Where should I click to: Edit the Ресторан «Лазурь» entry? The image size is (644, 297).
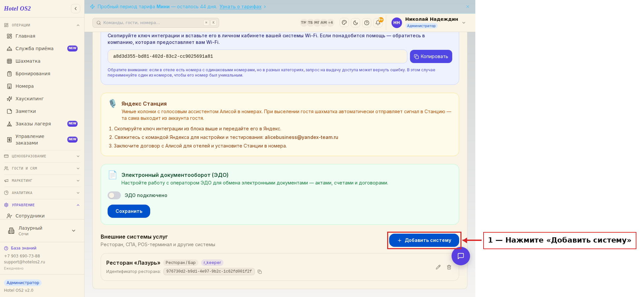438,267
